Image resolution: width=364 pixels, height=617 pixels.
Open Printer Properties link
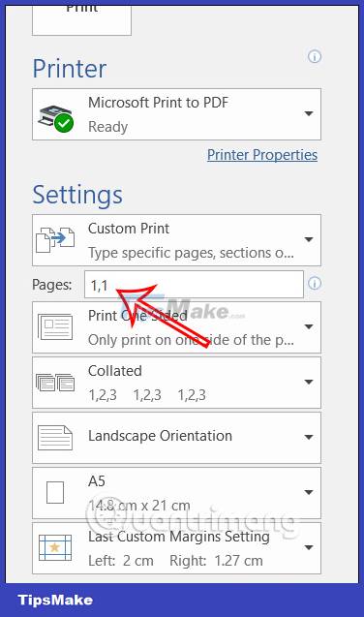[262, 155]
